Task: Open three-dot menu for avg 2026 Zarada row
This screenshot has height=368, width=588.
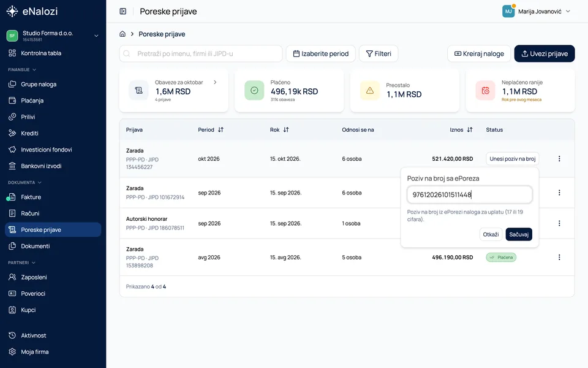Action: 559,257
